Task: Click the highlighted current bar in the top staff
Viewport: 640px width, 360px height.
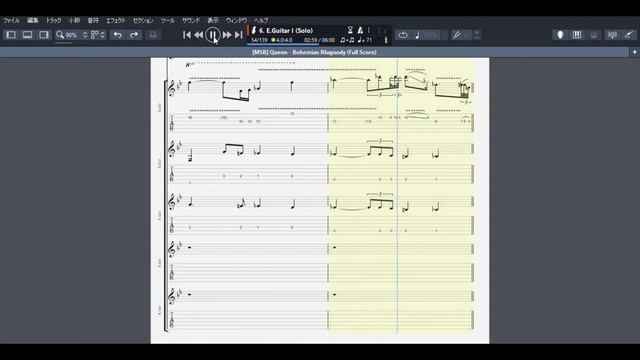Action: (400, 88)
